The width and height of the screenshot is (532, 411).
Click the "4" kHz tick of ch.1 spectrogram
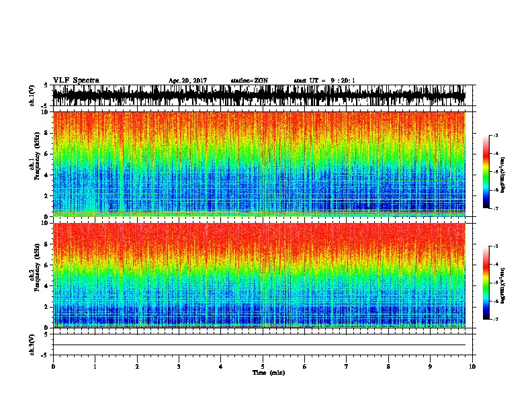[47, 175]
